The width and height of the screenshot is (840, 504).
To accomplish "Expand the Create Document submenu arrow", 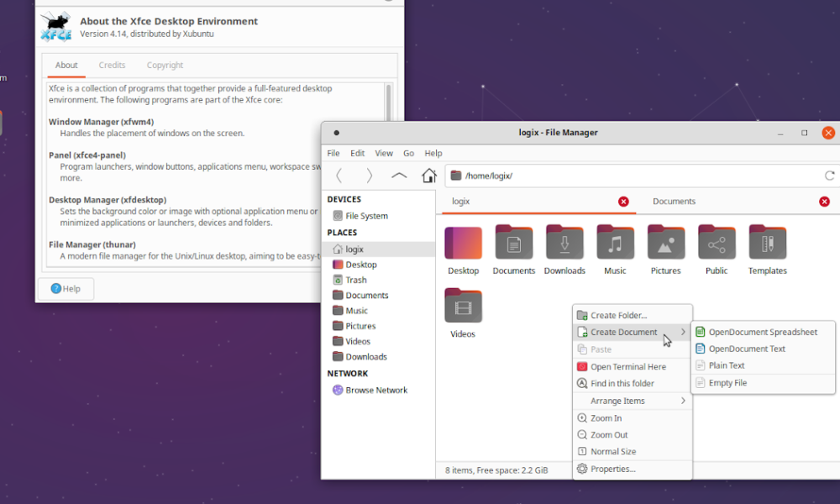I will pyautogui.click(x=683, y=332).
